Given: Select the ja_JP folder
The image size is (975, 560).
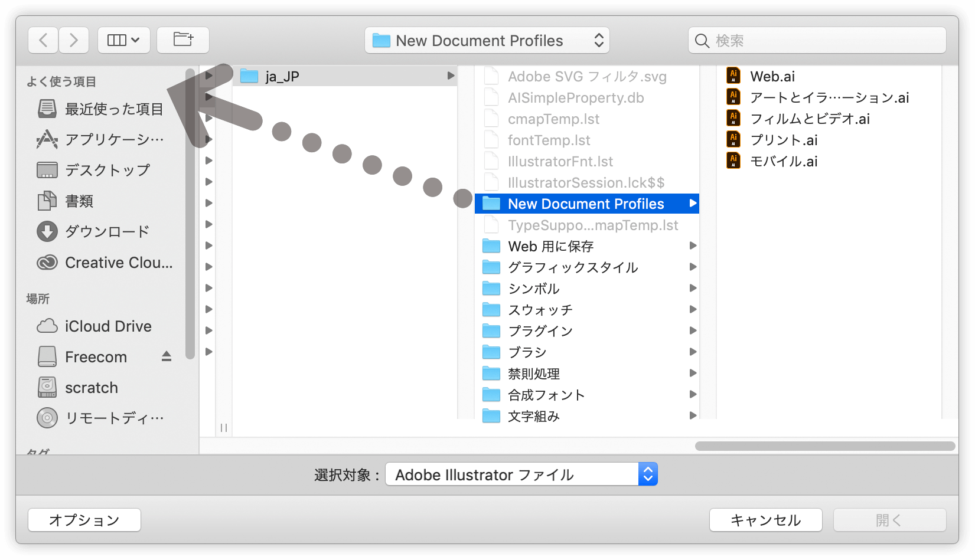Looking at the screenshot, I should pos(345,76).
